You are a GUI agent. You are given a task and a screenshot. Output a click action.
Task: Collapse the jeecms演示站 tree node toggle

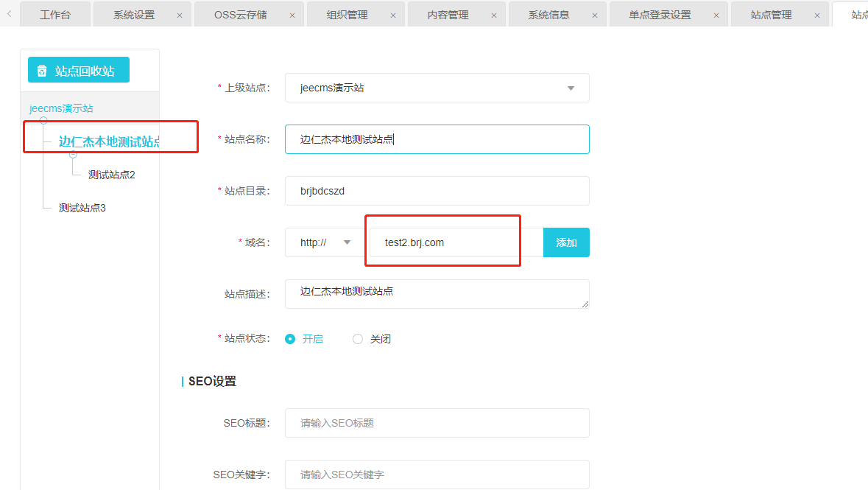43,120
